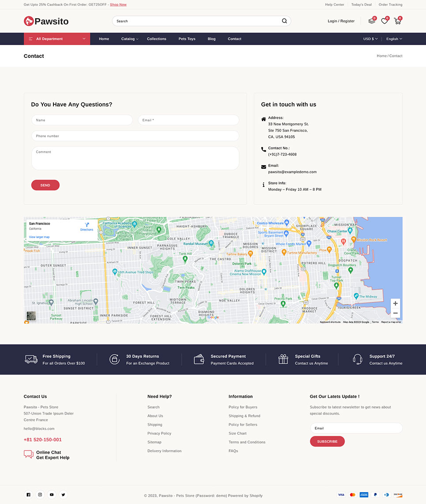
Task: Open the USD currency dropdown
Action: [x=370, y=39]
